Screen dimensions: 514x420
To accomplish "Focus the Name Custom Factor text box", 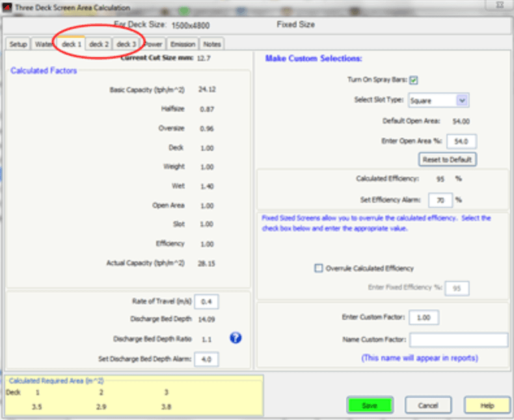I will click(x=459, y=340).
